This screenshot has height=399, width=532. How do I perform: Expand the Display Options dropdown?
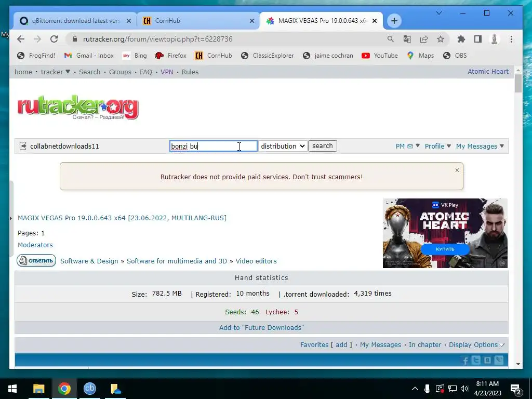(476, 345)
